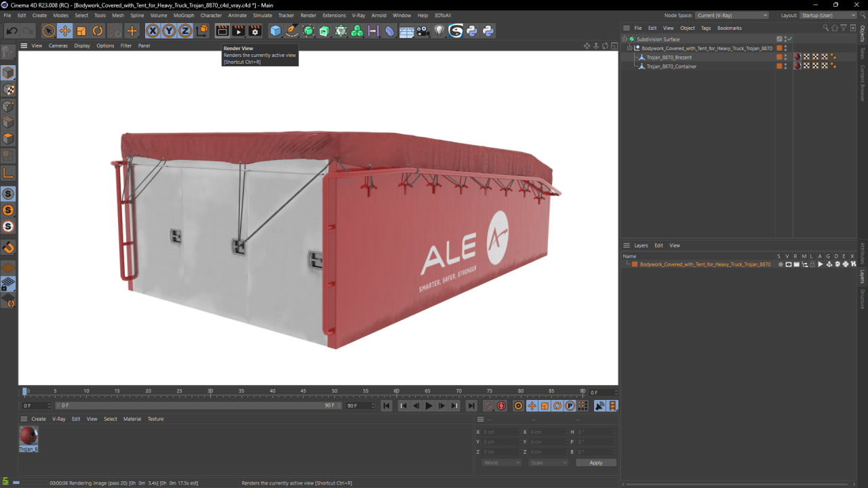Add a Floor/environment object icon

click(406, 30)
